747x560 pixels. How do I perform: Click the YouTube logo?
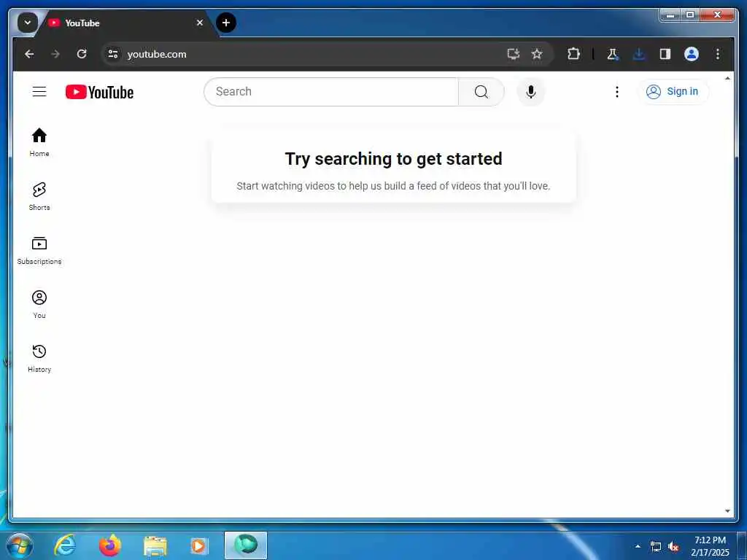(99, 92)
